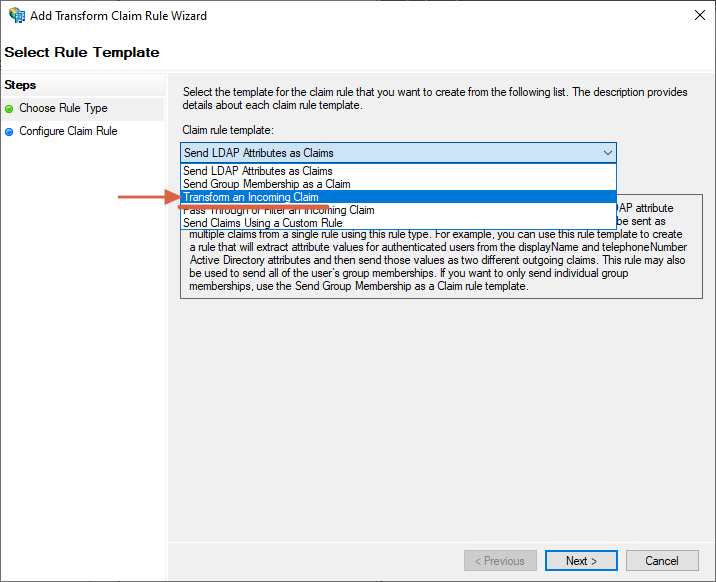Viewport: 716px width, 582px height.
Task: Click the Steps heading
Action: (x=20, y=85)
